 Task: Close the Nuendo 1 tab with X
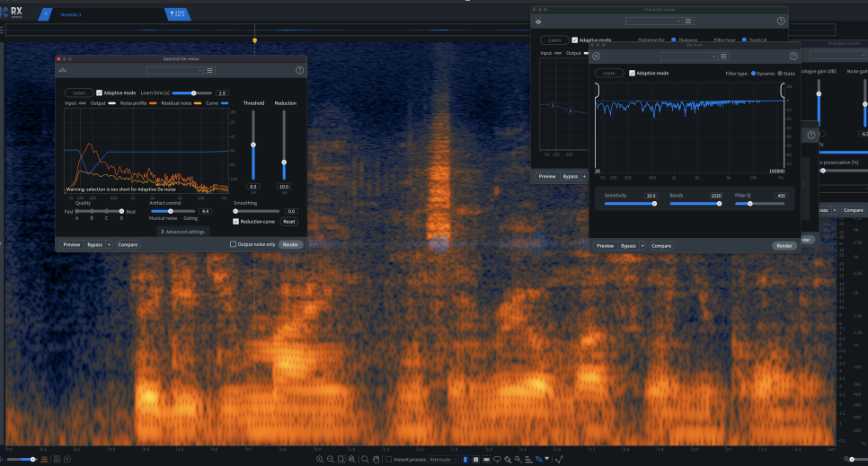click(x=46, y=13)
